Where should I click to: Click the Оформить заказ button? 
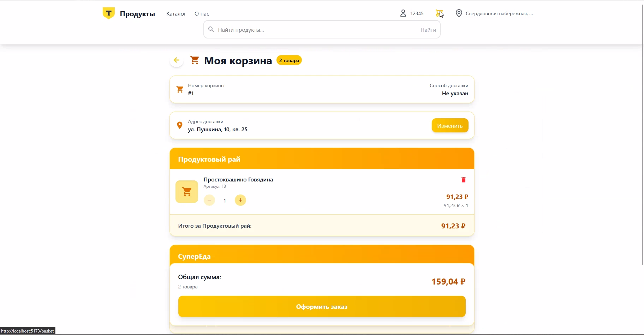tap(322, 306)
